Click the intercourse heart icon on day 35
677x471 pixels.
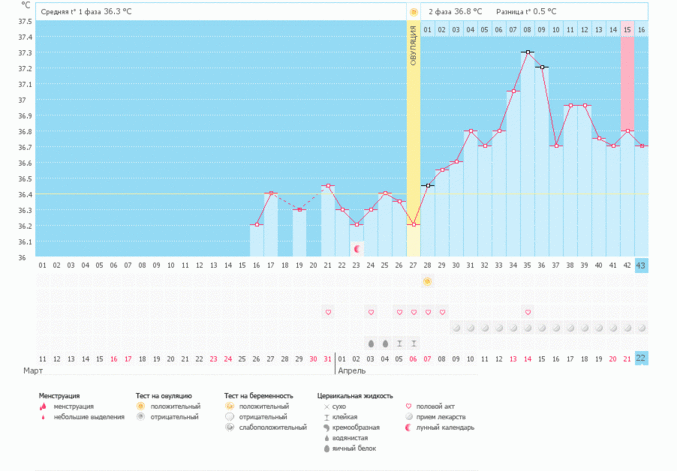point(528,312)
